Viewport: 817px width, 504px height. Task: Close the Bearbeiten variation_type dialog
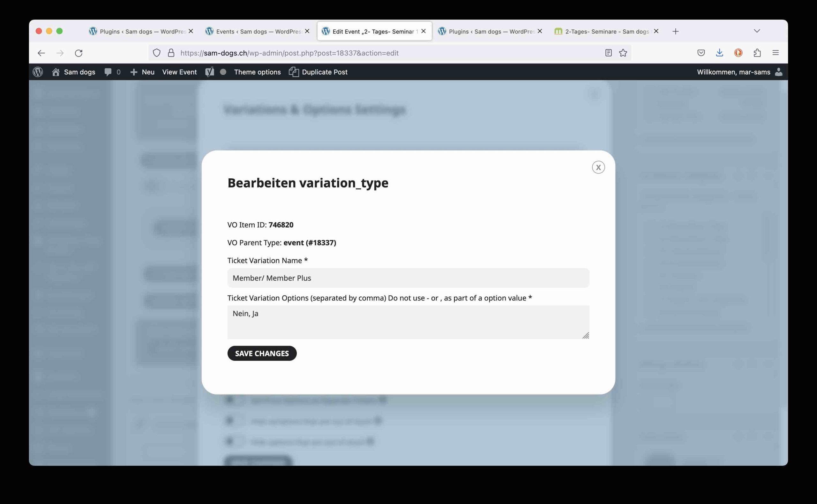pyautogui.click(x=598, y=167)
